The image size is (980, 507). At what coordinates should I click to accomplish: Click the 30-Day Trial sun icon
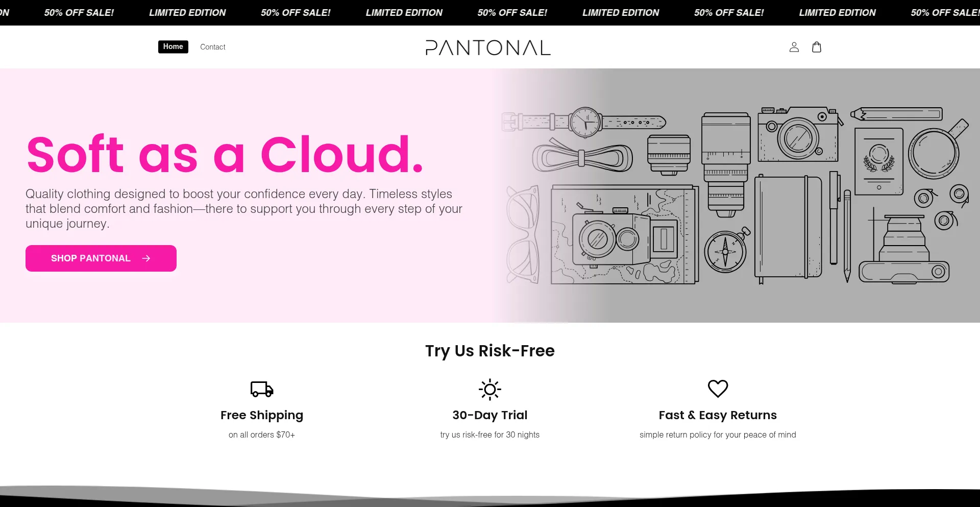[490, 390]
